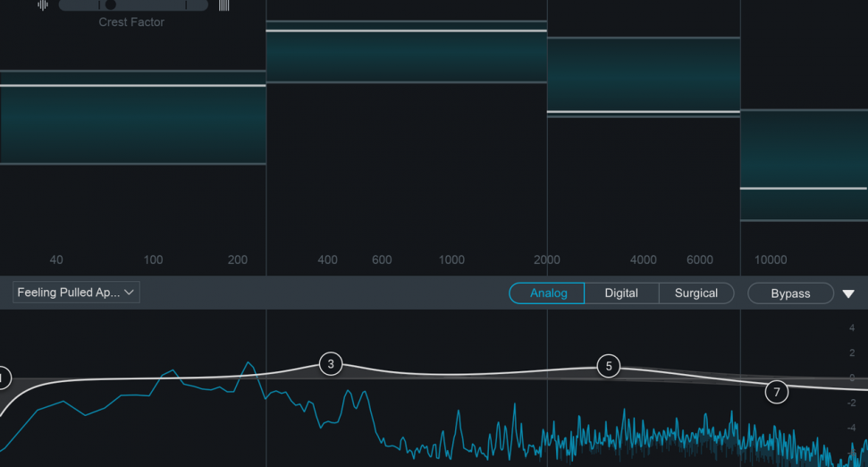Click the white level line in the low band
This screenshot has height=467, width=868.
coord(132,86)
